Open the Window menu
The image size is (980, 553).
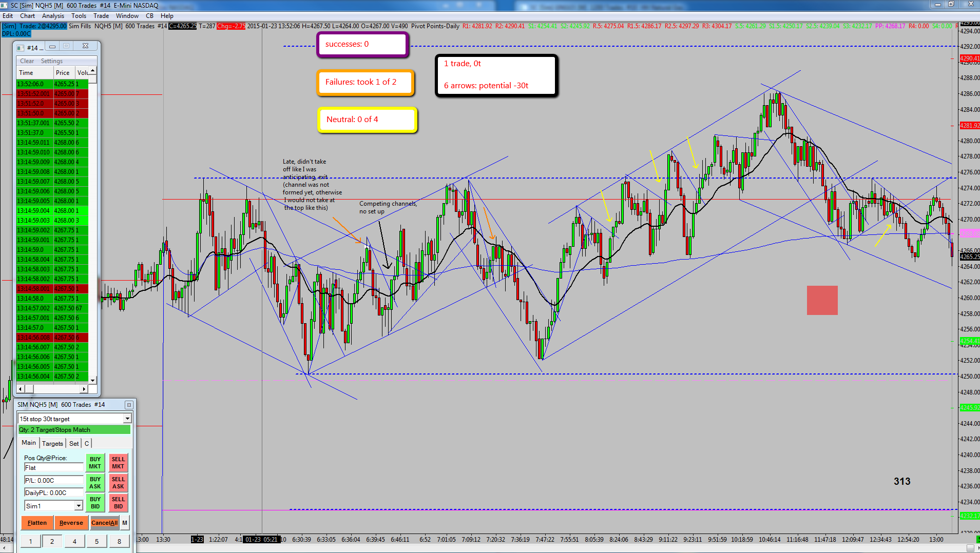click(127, 16)
